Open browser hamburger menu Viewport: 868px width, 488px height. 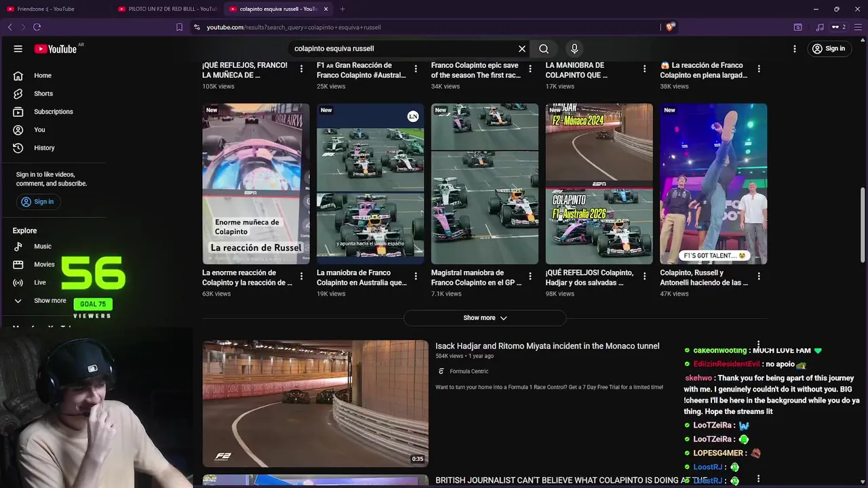point(856,27)
